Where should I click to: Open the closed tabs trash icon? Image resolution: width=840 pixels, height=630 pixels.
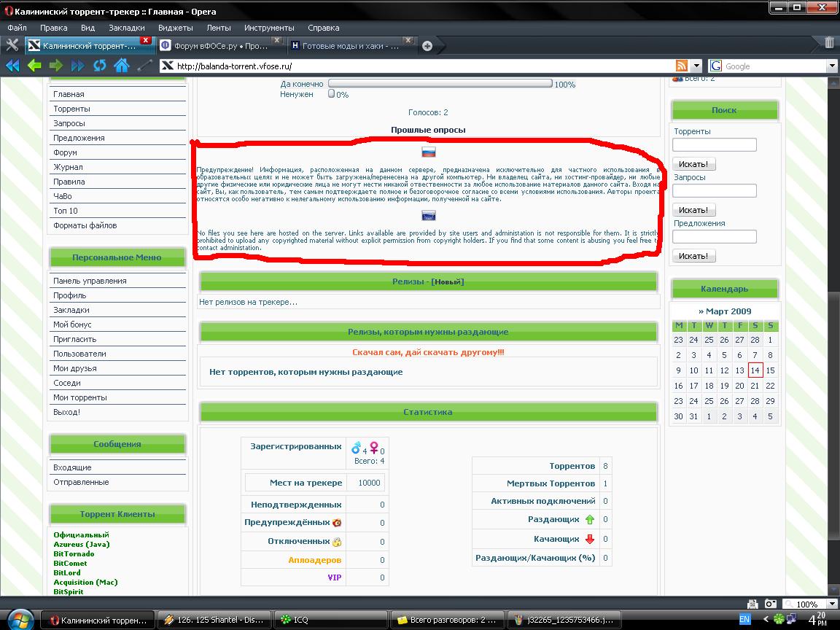tap(829, 44)
